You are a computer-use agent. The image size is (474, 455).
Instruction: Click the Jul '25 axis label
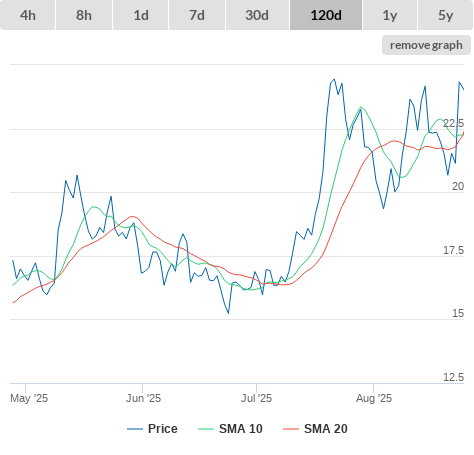click(x=257, y=398)
